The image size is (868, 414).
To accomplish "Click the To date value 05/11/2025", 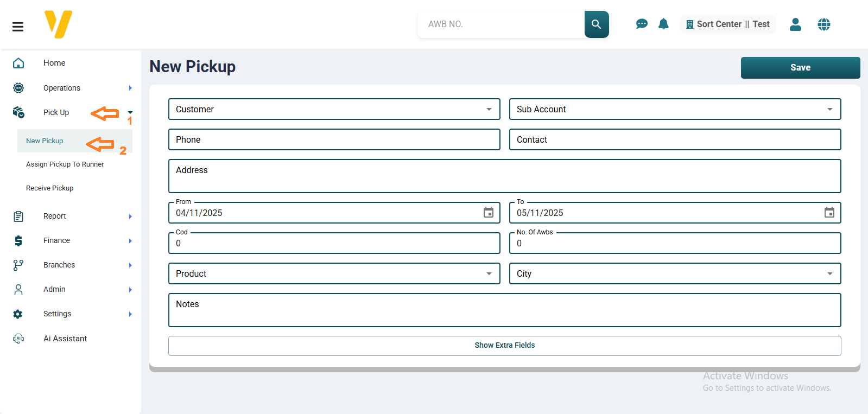I will pos(540,213).
